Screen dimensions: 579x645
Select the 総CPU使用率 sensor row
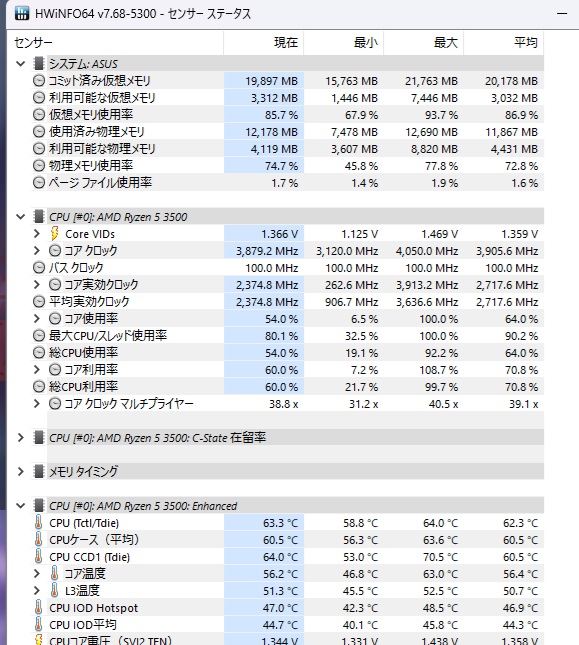287,353
